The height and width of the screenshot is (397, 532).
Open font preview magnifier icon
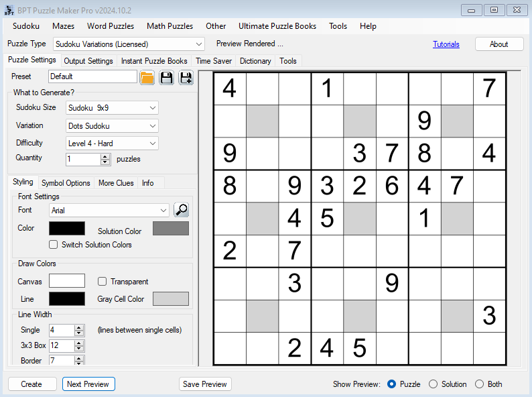pyautogui.click(x=181, y=210)
